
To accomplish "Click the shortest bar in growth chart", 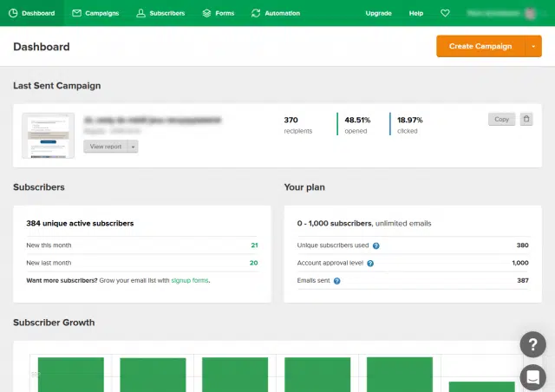I will tap(482, 387).
